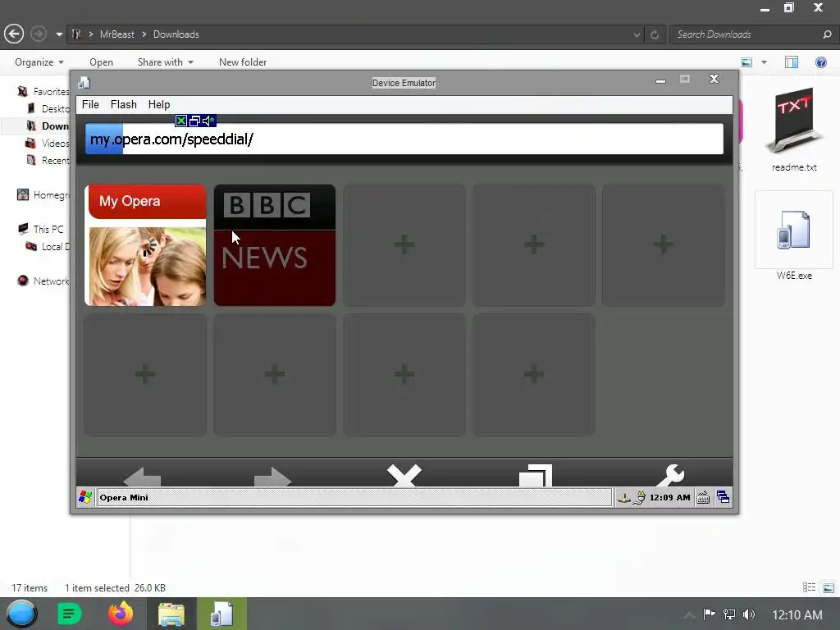Open File Explorer from the taskbar
Viewport: 840px width, 630px height.
click(171, 614)
